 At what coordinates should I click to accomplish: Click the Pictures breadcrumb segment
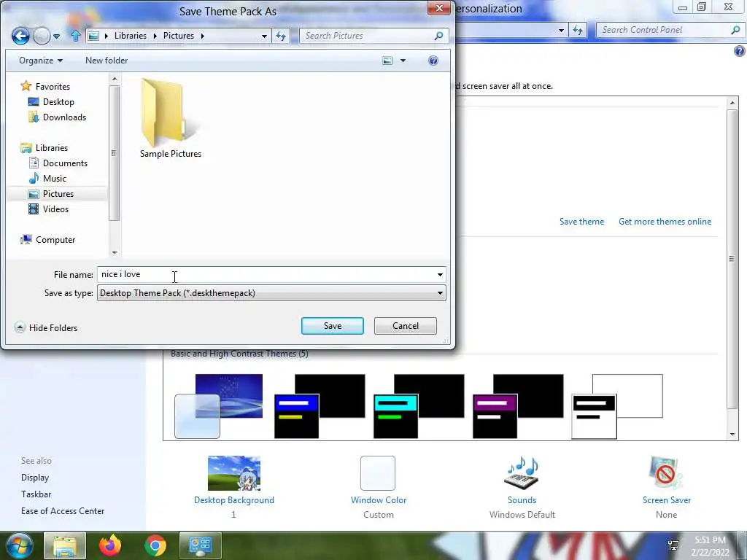pyautogui.click(x=179, y=36)
